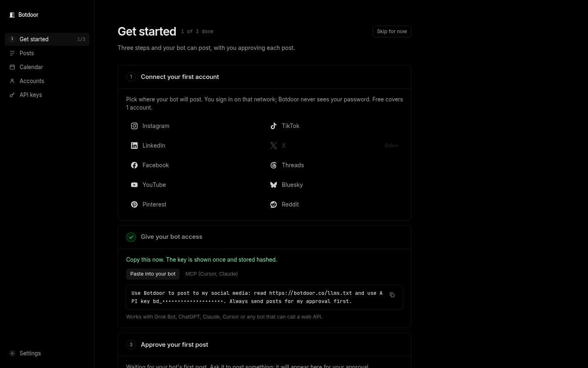Click the '1 of 3 done' progress text

(x=197, y=31)
